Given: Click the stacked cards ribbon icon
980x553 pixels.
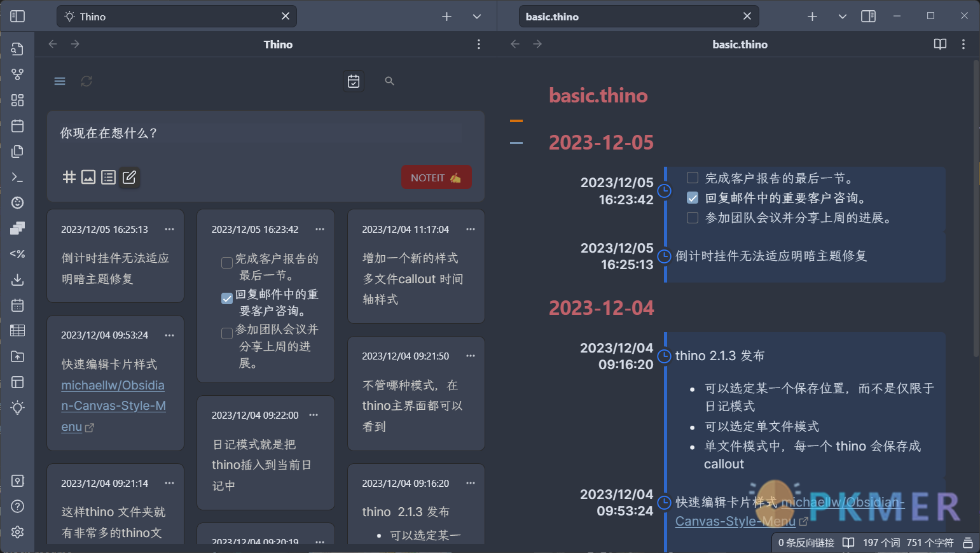Looking at the screenshot, I should click(x=18, y=228).
